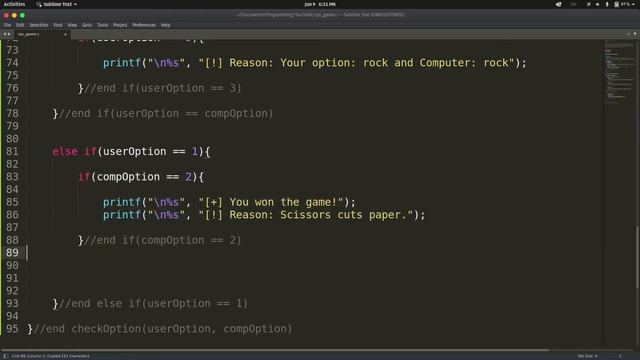This screenshot has height=360, width=640.
Task: Grab the vertical scrollbar handle
Action: click(x=637, y=258)
